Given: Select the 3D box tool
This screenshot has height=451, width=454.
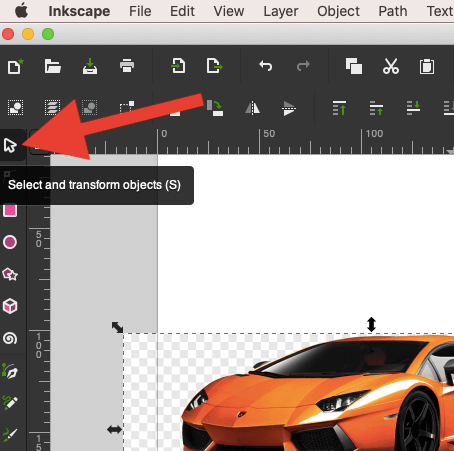Looking at the screenshot, I should 10,306.
